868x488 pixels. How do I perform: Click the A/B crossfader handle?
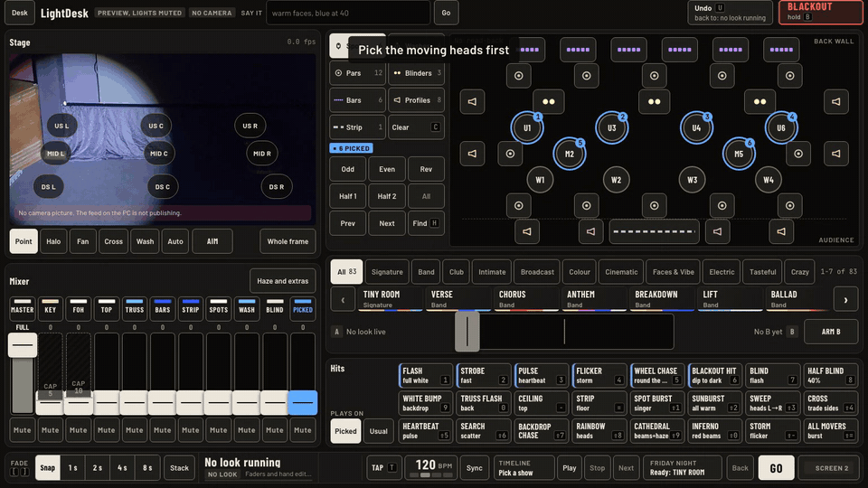pyautogui.click(x=467, y=332)
